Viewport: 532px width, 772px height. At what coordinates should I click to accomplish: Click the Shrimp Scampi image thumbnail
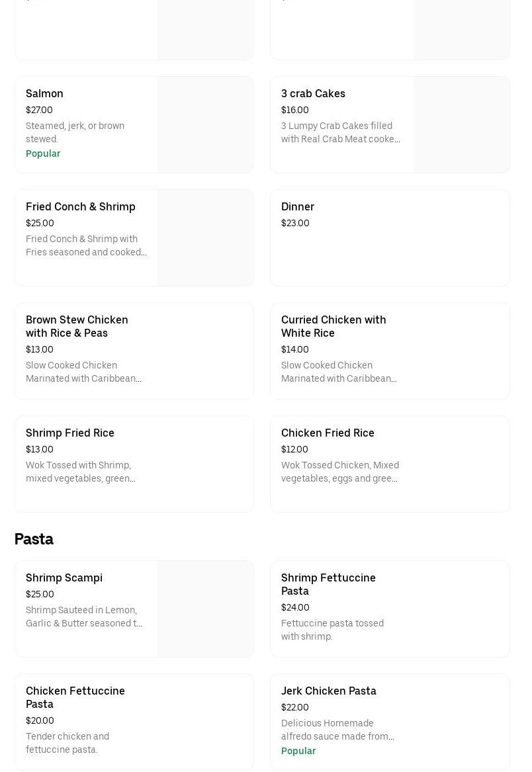tap(205, 609)
